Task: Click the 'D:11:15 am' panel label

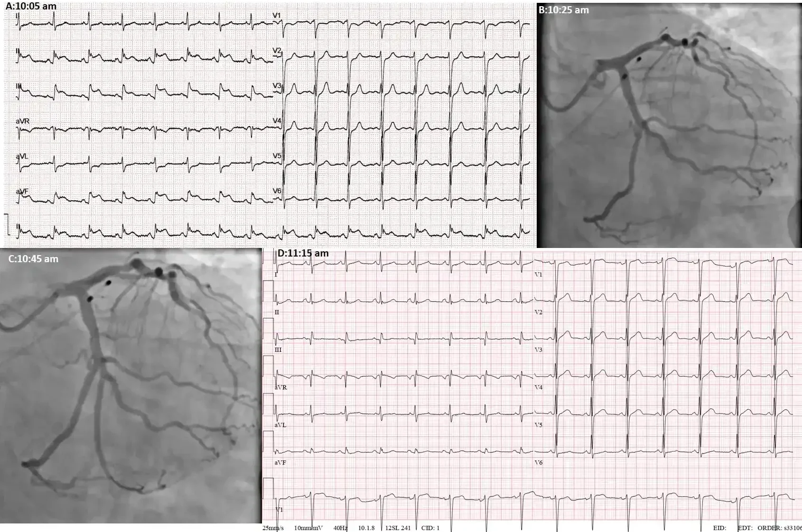Action: [303, 253]
